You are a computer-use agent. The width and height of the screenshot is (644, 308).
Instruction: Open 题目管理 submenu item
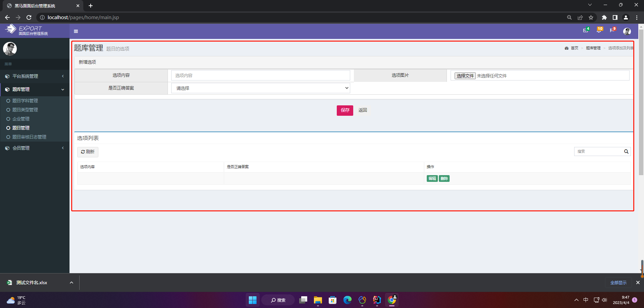21,128
